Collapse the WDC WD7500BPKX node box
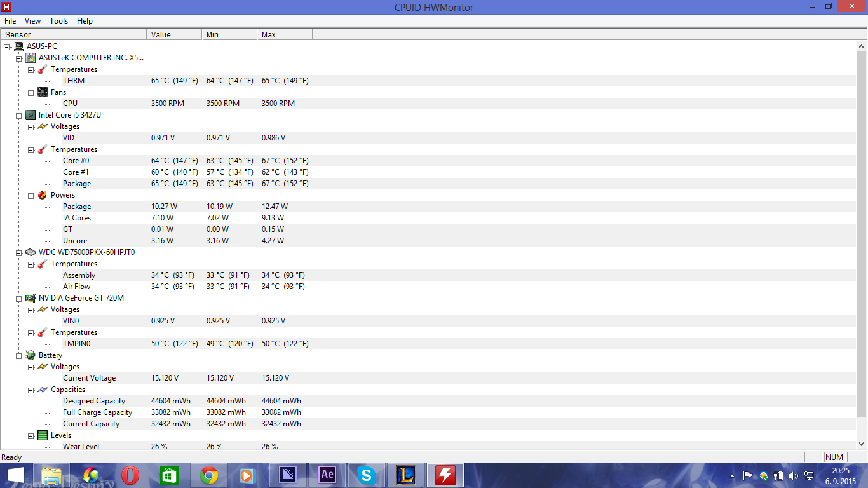Viewport: 868px width, 488px height. click(18, 252)
